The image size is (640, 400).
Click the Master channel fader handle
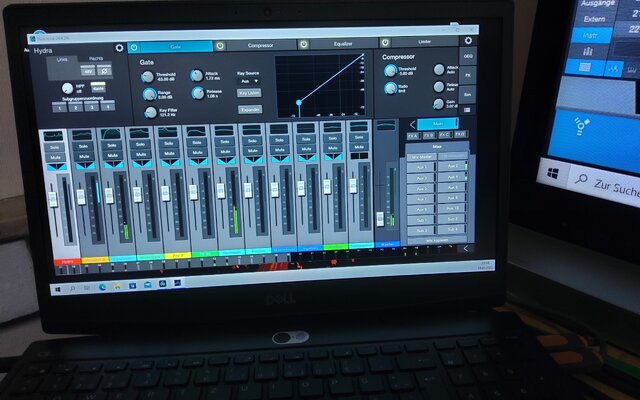point(380,219)
